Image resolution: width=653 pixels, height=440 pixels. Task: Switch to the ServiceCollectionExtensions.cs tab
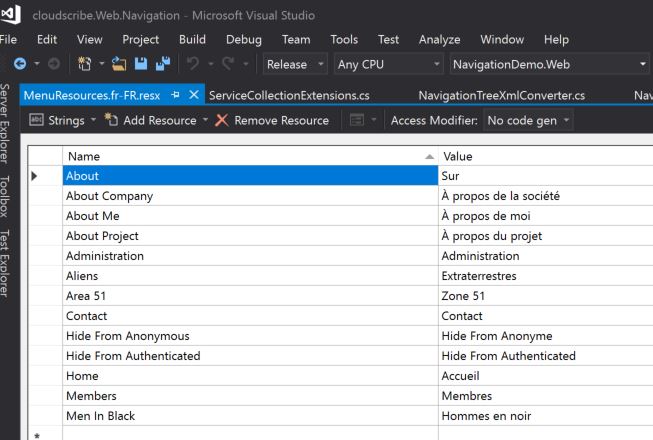[x=289, y=95]
